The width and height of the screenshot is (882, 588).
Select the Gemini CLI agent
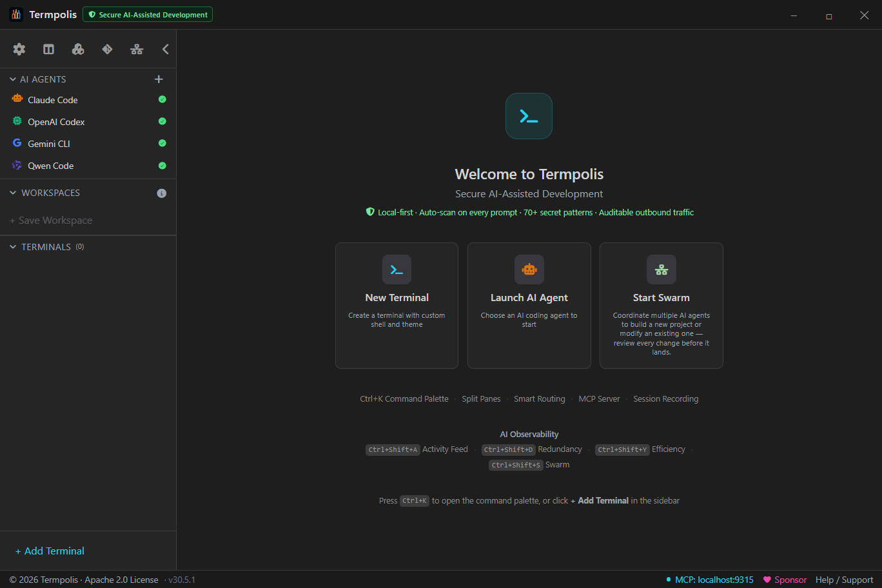(x=88, y=144)
